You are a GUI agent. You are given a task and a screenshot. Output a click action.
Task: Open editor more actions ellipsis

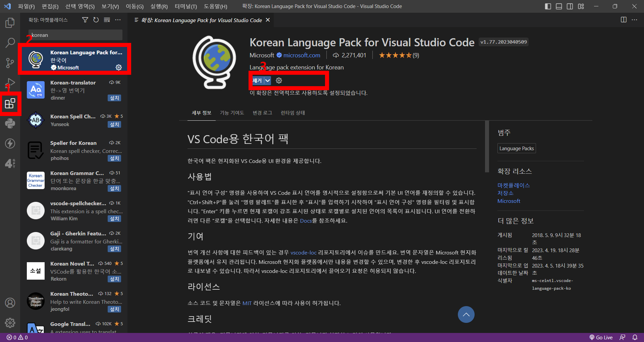pos(634,20)
